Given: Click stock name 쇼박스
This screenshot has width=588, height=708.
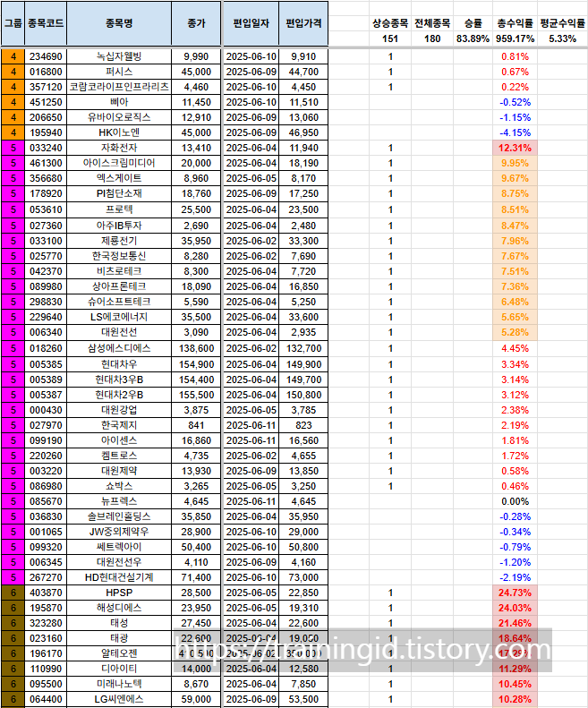Looking at the screenshot, I should (119, 486).
